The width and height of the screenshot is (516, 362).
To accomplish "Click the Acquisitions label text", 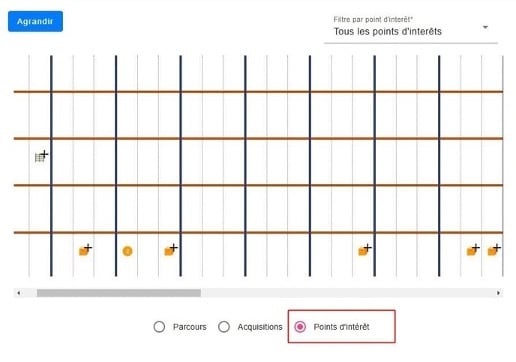I will coord(260,327).
